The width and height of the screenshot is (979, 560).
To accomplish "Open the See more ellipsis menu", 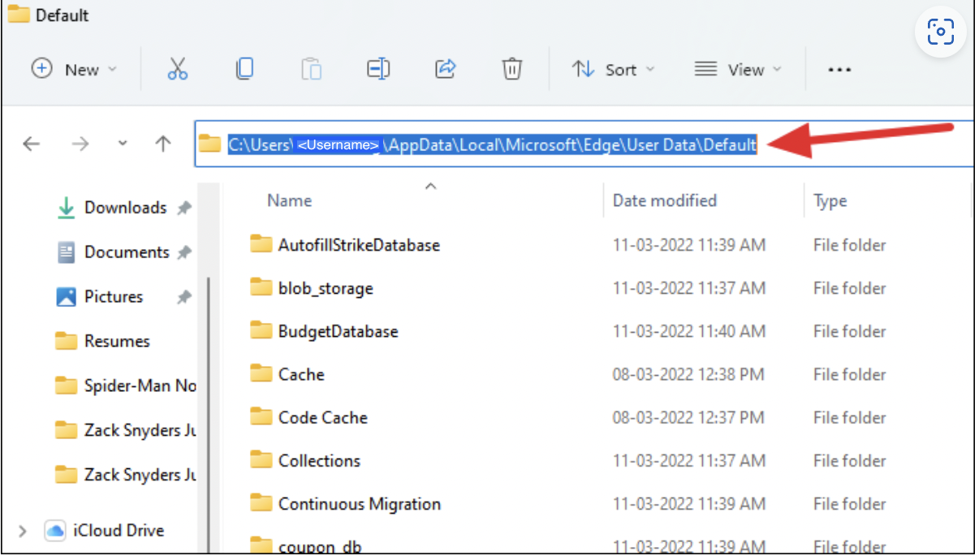I will coord(839,69).
